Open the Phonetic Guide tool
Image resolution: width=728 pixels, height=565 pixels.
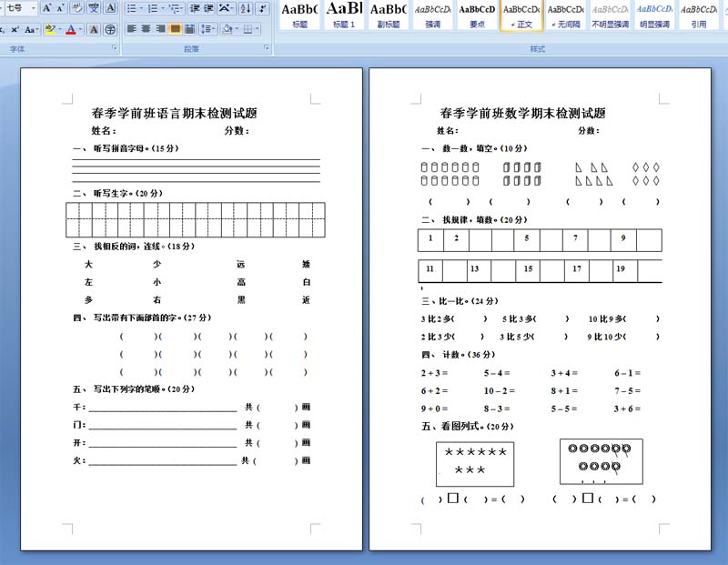tap(94, 8)
